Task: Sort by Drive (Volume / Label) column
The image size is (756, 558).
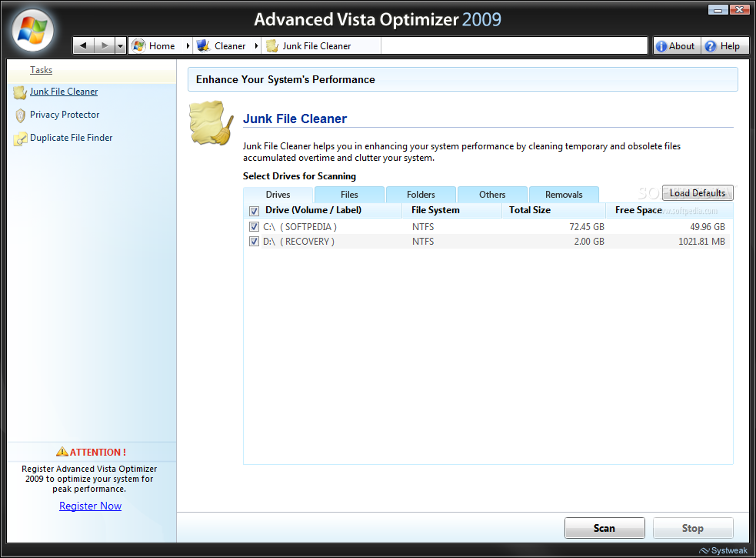Action: (x=313, y=210)
